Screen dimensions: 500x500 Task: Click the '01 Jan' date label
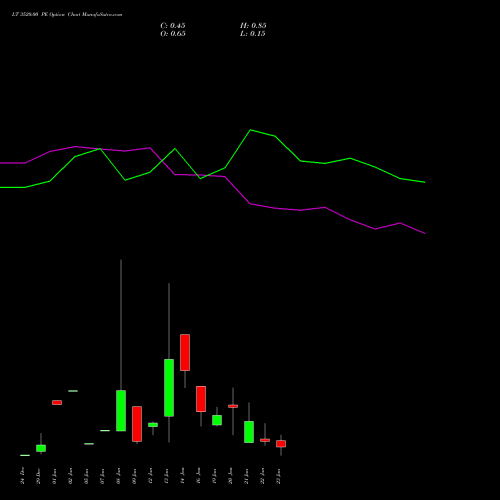[x=55, y=476]
